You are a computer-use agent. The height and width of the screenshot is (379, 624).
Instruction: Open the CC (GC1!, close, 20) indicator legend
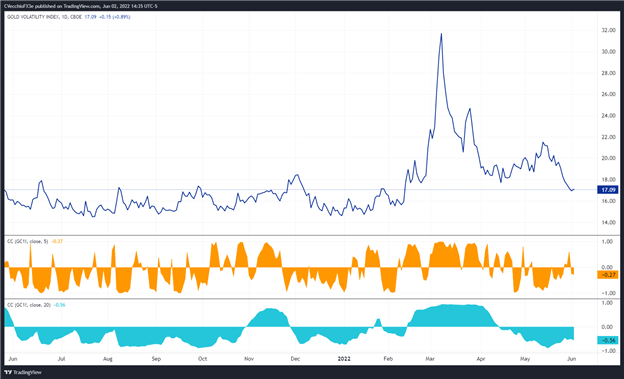click(x=29, y=305)
